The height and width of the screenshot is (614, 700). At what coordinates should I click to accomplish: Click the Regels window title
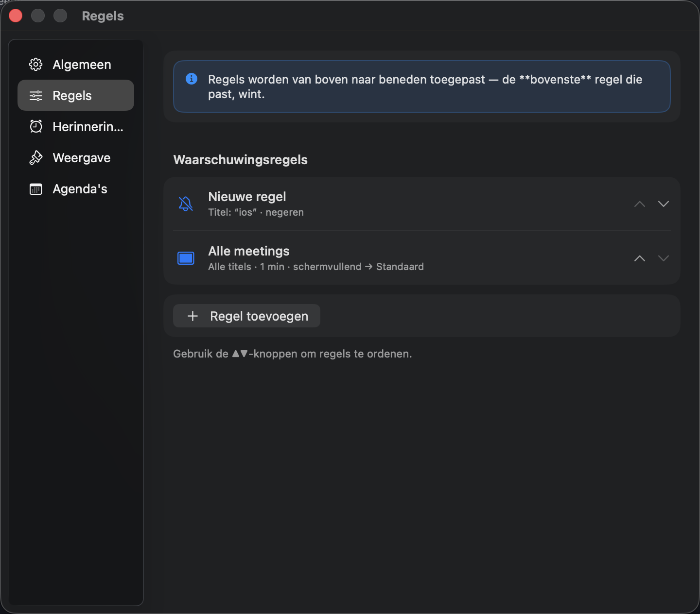(103, 16)
